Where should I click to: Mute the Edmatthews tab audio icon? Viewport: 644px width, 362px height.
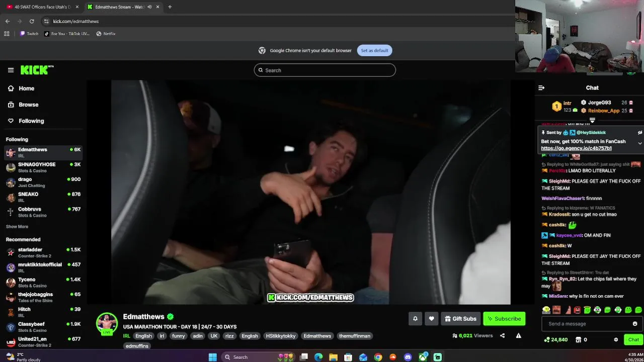[x=149, y=7]
